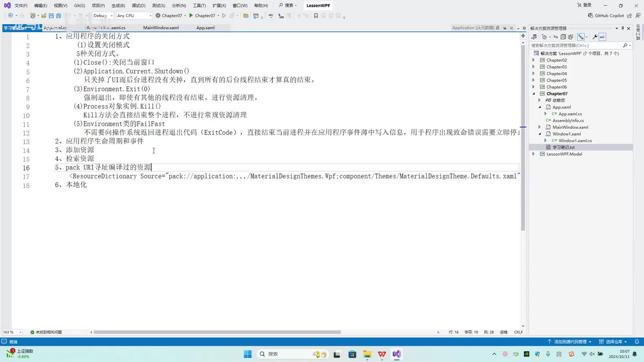
Task: Click Windows Start button
Action: [x=248, y=354]
